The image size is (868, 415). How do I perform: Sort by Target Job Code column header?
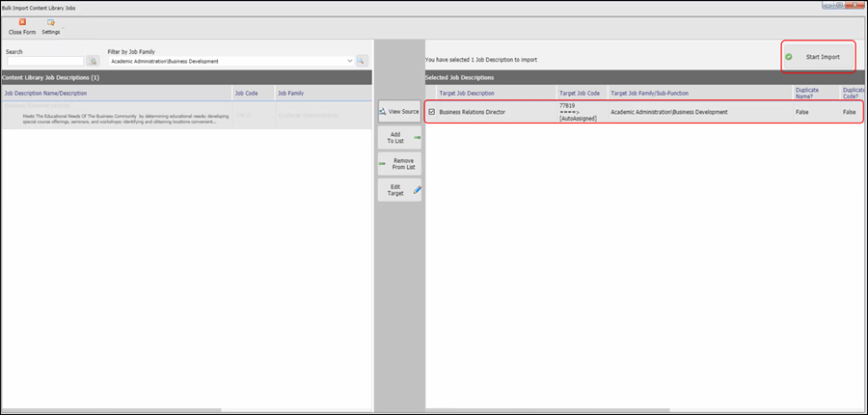tap(580, 94)
